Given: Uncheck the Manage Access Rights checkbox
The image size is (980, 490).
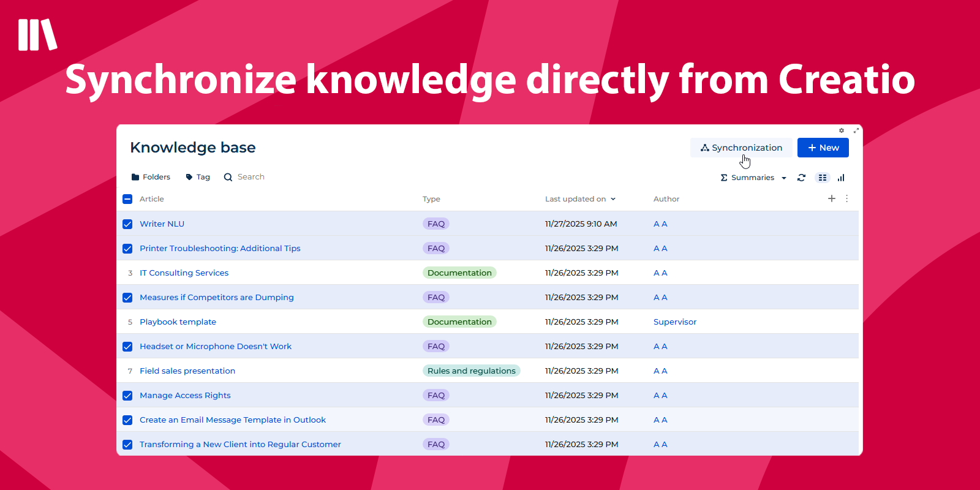Looking at the screenshot, I should coord(127,396).
